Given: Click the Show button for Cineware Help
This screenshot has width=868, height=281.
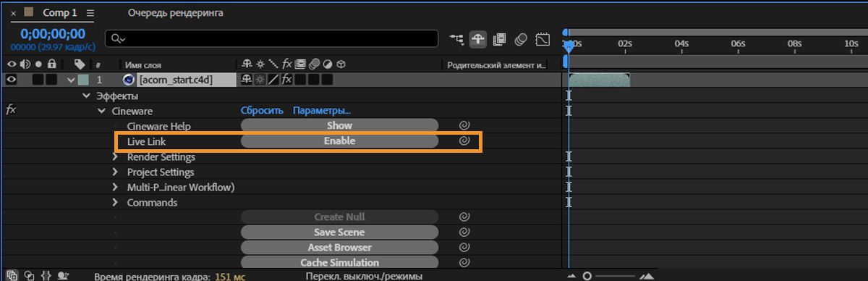Looking at the screenshot, I should pos(339,125).
